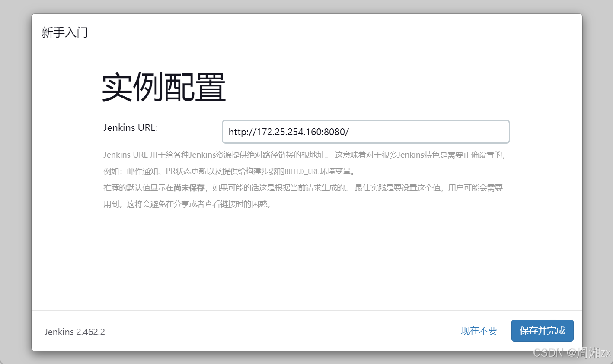Click the bold 尚未保存 text
The height and width of the screenshot is (364, 613).
click(x=189, y=188)
